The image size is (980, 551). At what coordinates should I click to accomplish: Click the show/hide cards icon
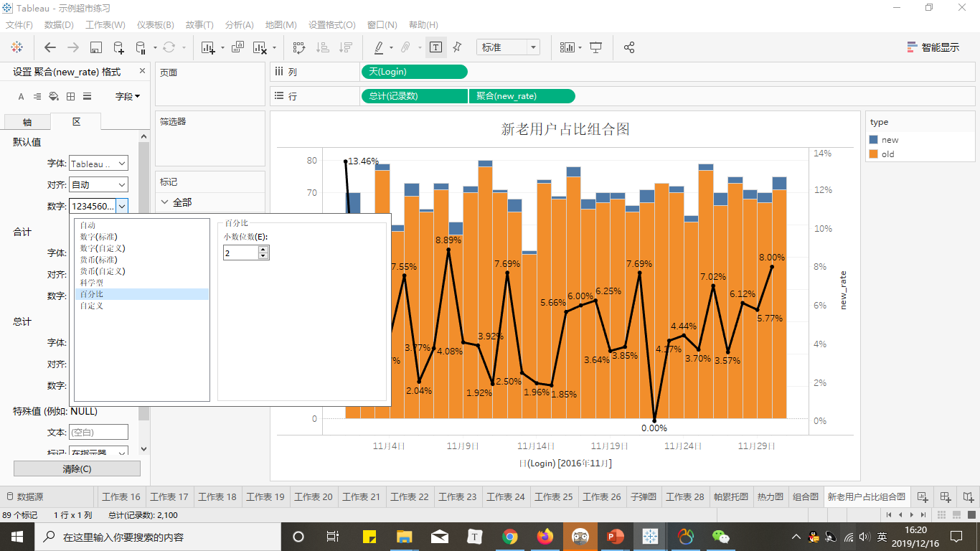[x=567, y=47]
